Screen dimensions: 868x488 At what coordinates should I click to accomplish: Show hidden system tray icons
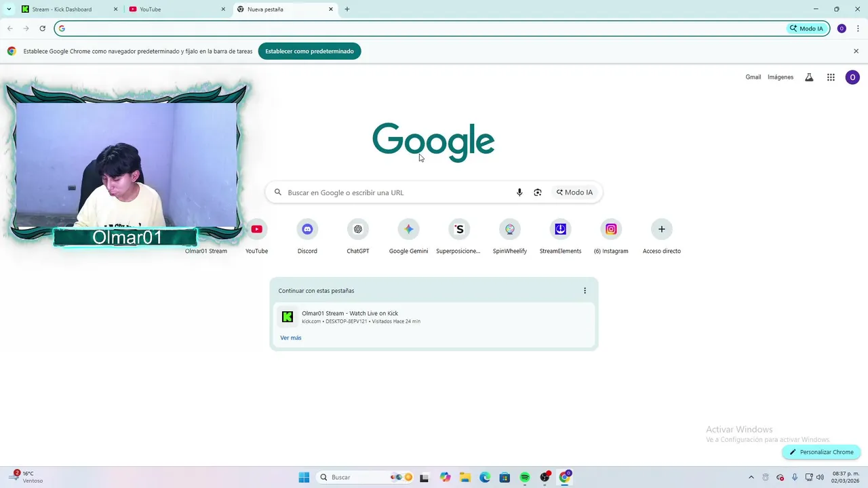(751, 477)
